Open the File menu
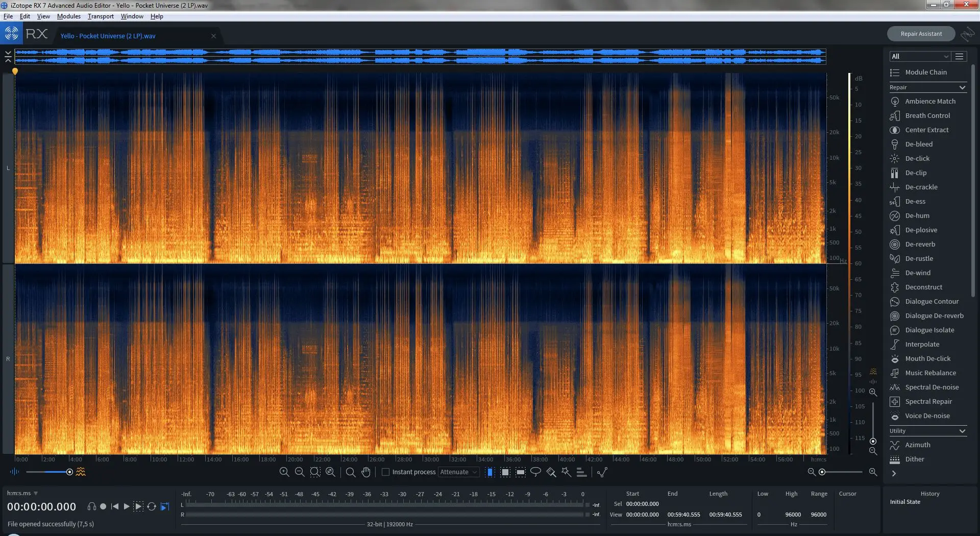The height and width of the screenshot is (536, 980). [8, 16]
